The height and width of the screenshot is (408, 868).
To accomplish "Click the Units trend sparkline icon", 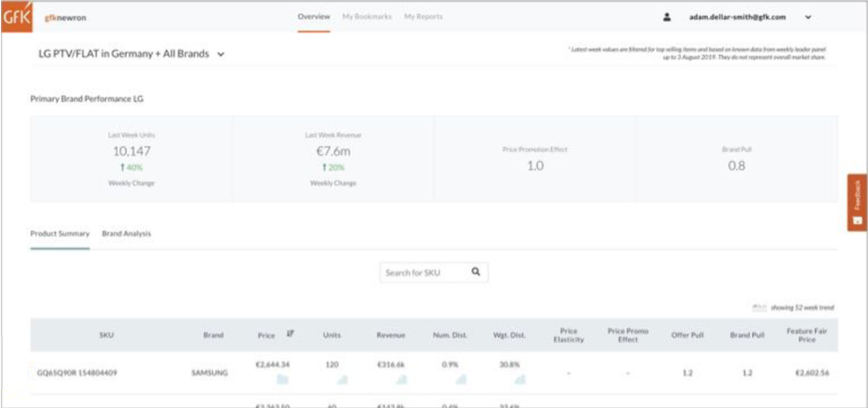I will tap(342, 379).
